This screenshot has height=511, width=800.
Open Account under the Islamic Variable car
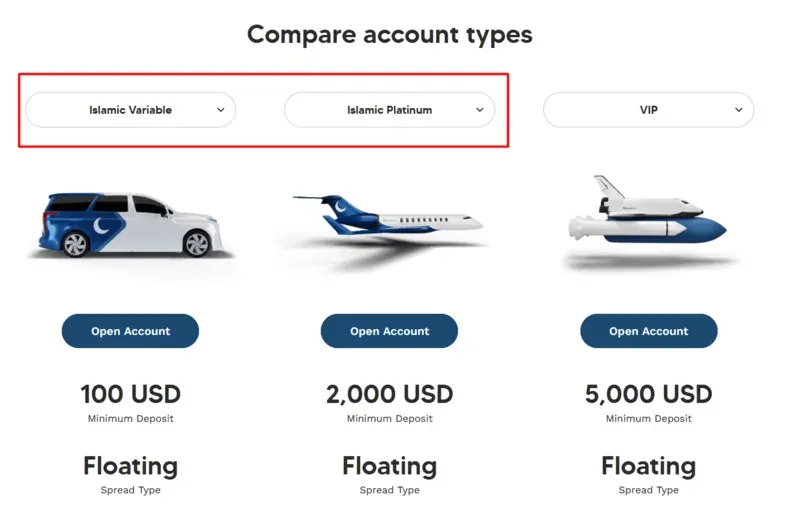tap(130, 331)
